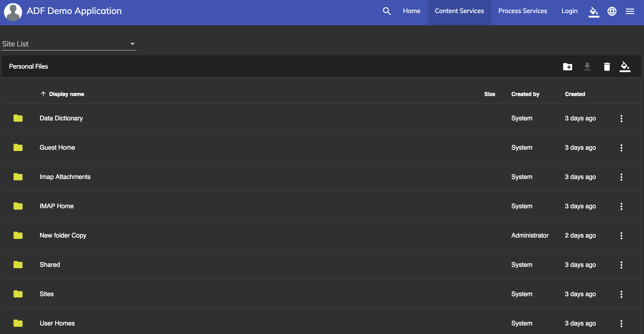Image resolution: width=644 pixels, height=334 pixels.
Task: Select the Sites folder name
Action: click(46, 294)
